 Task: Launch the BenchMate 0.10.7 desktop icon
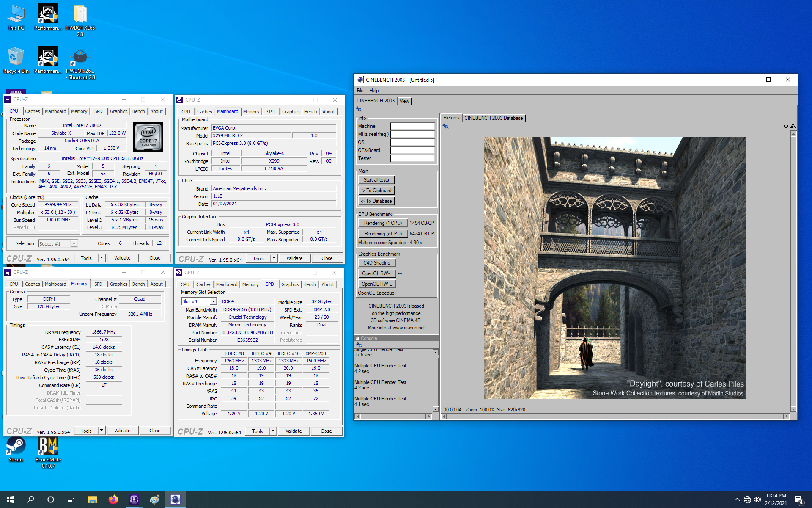point(48,453)
